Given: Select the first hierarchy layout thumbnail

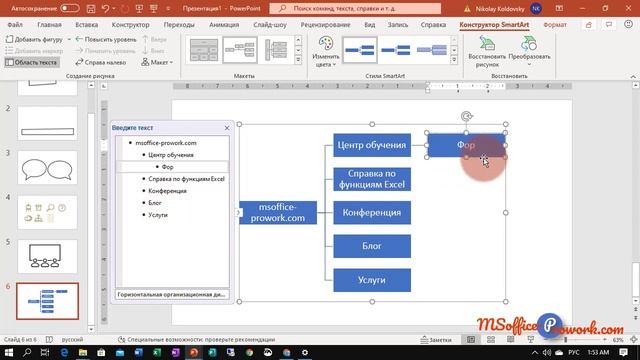Looking at the screenshot, I should 204,50.
